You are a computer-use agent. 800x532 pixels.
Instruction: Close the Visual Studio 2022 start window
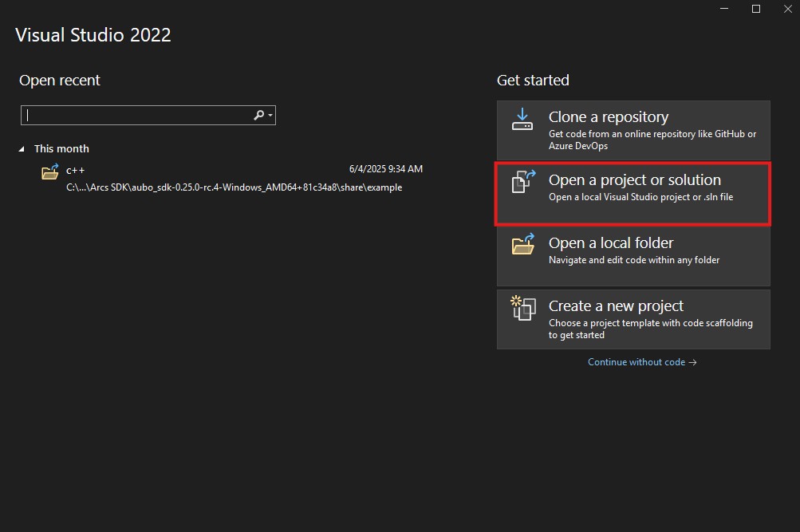click(788, 9)
